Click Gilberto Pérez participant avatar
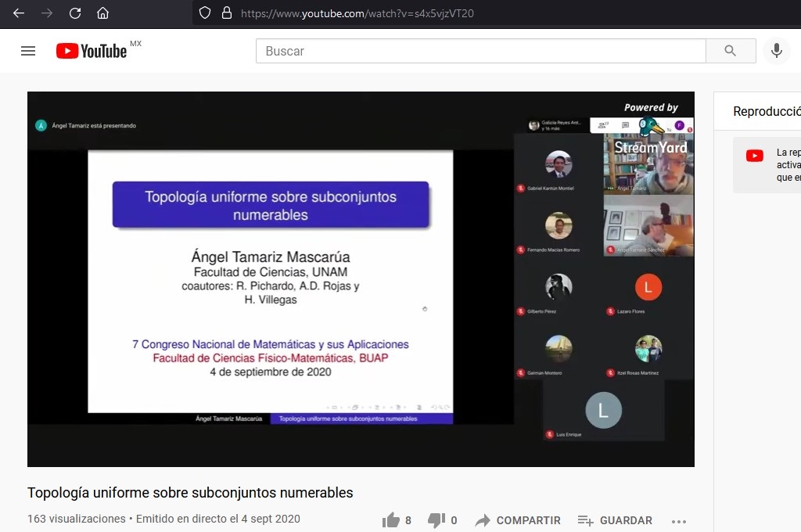 [559, 286]
